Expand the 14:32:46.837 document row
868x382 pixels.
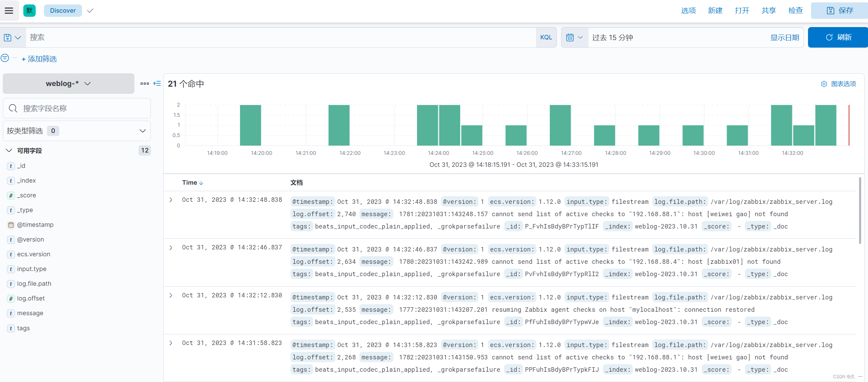click(171, 247)
